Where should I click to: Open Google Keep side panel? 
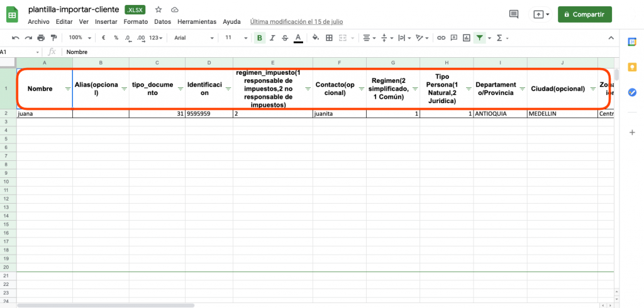633,67
